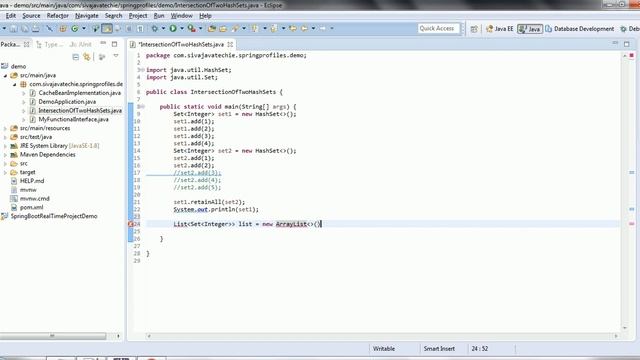Click the Print toolbar icon
The width and height of the screenshot is (640, 360).
click(36, 29)
